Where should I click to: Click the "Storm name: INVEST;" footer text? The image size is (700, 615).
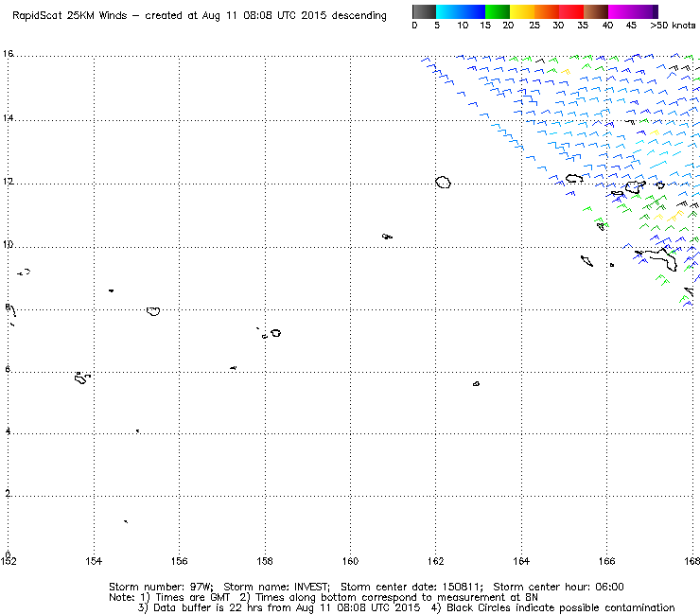click(276, 587)
